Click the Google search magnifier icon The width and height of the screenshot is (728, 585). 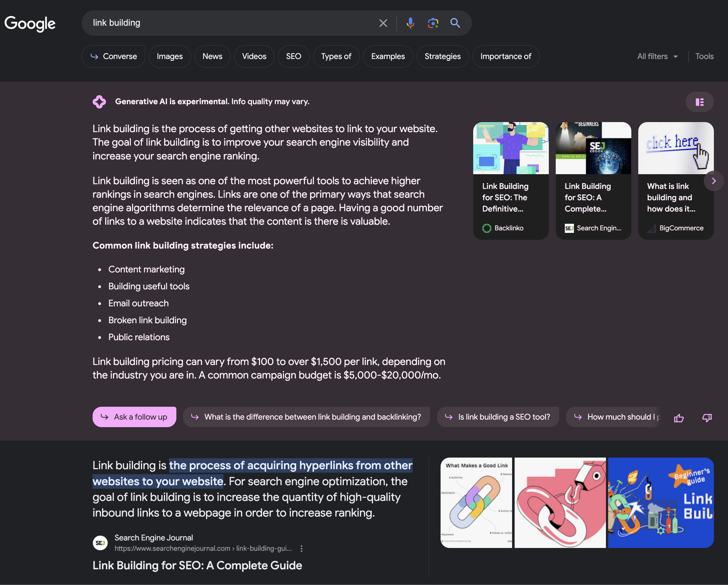point(455,23)
